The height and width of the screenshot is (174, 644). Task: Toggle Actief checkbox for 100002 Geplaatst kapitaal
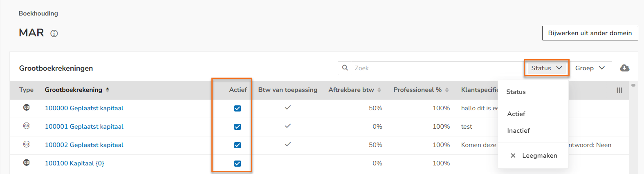(x=238, y=145)
